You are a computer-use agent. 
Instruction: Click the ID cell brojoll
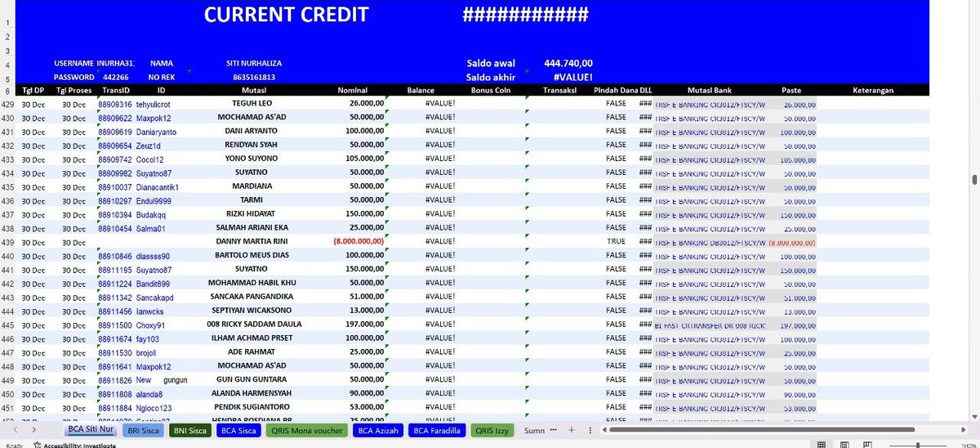[146, 352]
